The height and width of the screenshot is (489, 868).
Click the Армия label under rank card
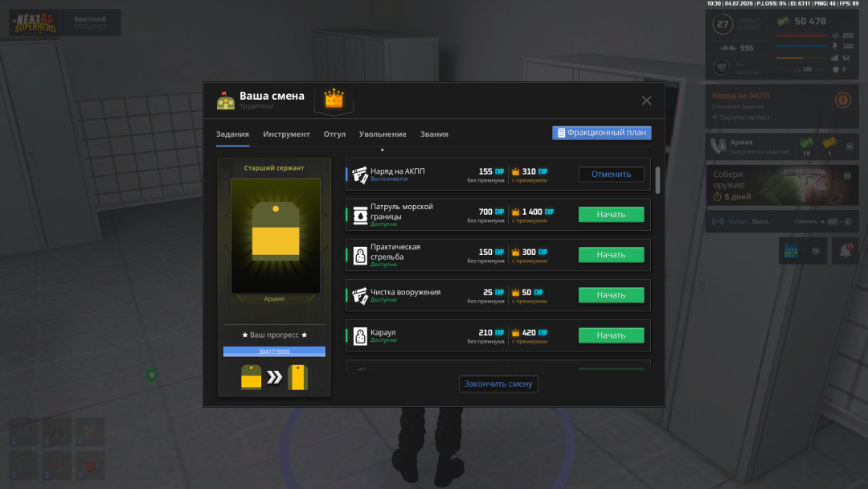(274, 299)
